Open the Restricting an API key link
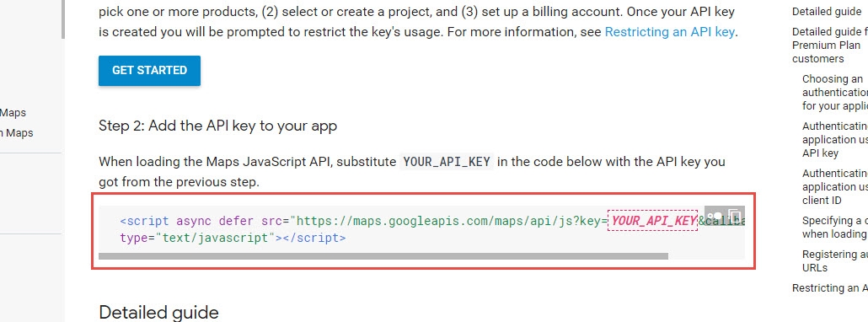 pos(669,31)
